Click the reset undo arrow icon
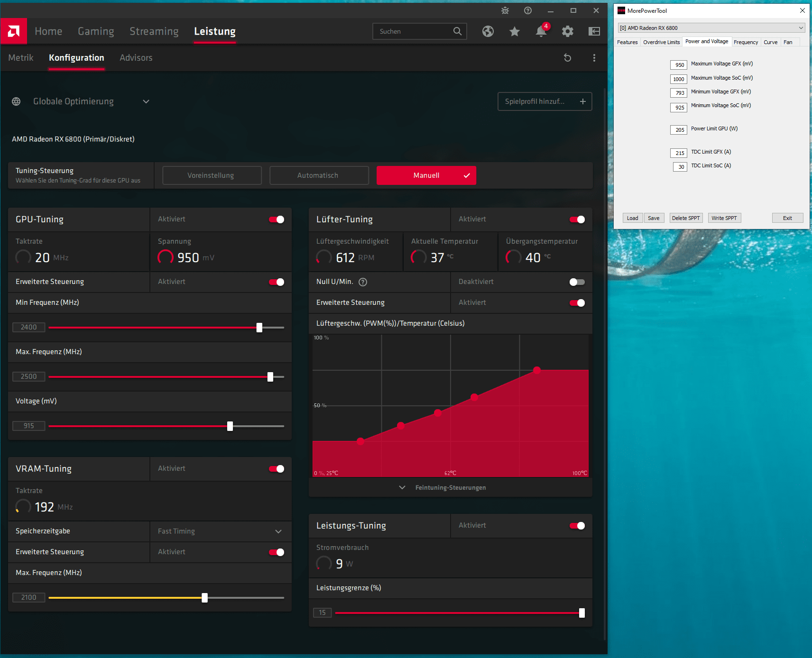The width and height of the screenshot is (812, 658). pyautogui.click(x=568, y=58)
